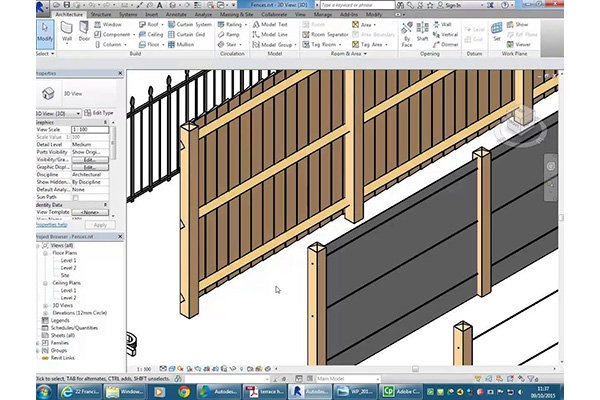Click the Room Separator tool

pos(325,34)
